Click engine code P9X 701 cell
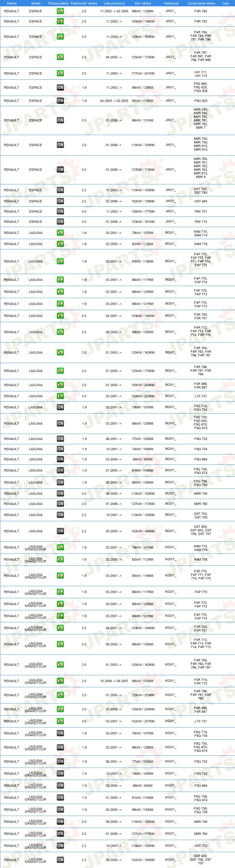Viewport: 235px width, 868px height. coord(201,211)
